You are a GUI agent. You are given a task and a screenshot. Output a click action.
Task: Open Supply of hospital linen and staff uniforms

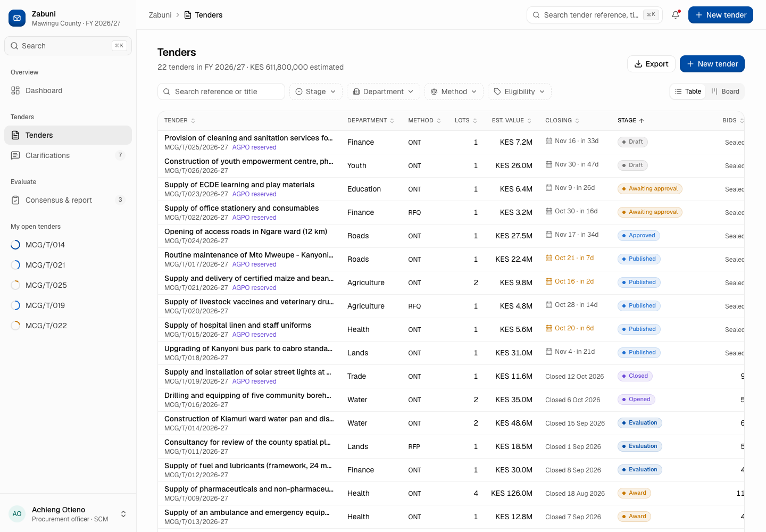point(238,325)
